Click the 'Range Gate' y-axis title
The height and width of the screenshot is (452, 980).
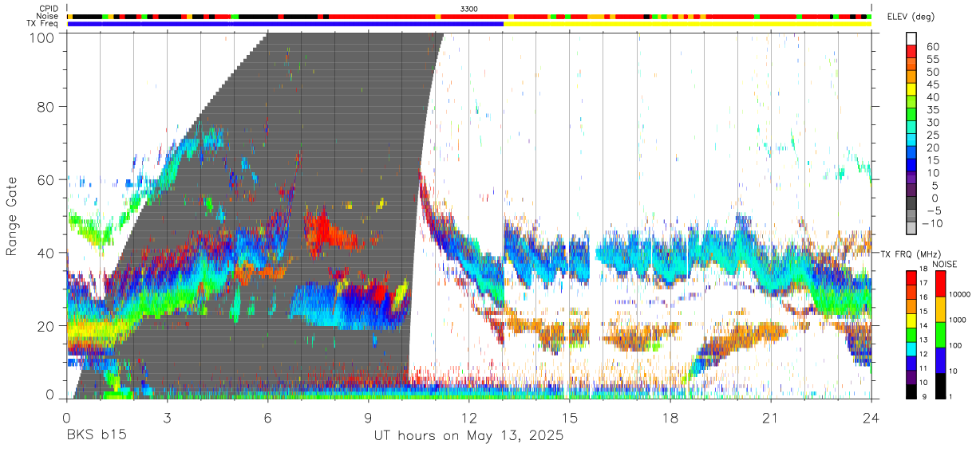pos(12,217)
